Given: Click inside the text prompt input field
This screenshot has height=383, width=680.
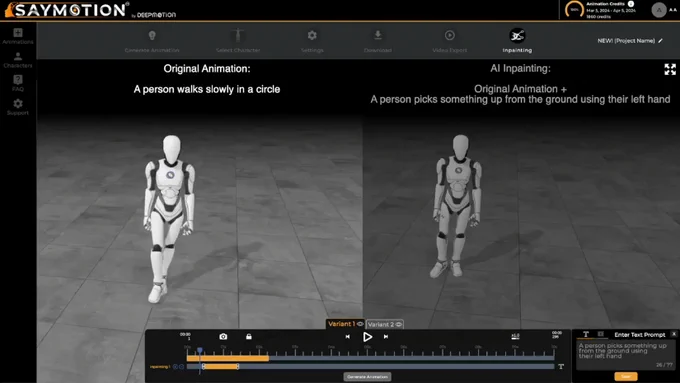Looking at the screenshot, I should 625,355.
